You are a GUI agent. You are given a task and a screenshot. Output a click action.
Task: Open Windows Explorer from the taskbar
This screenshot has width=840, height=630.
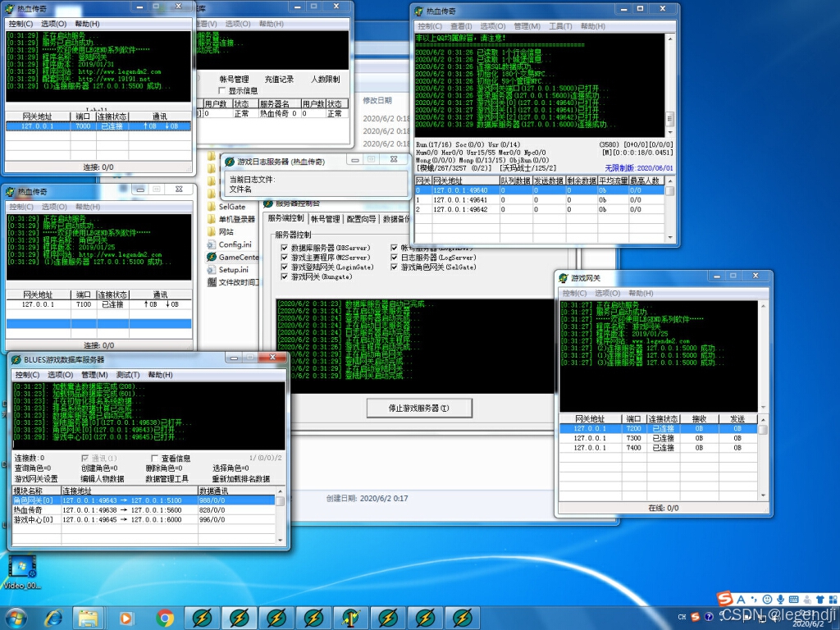(x=89, y=619)
